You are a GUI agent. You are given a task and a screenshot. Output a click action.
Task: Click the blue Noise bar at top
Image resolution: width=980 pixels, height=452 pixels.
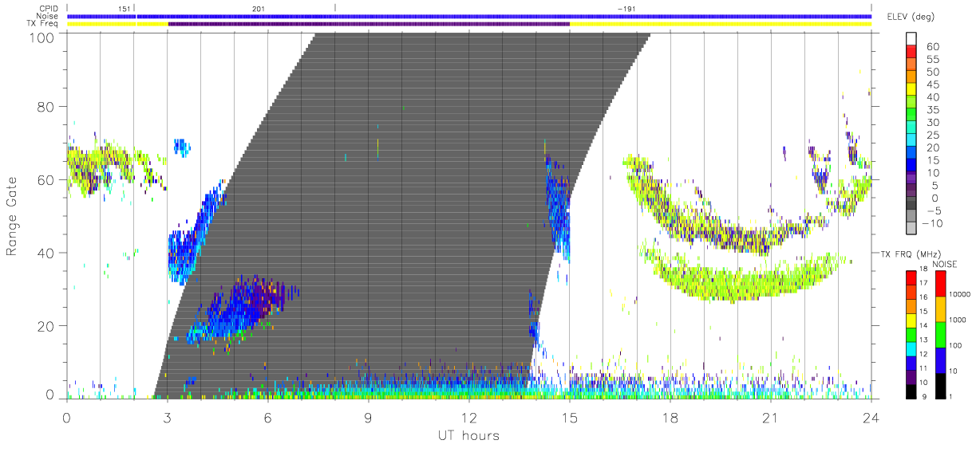[469, 16]
